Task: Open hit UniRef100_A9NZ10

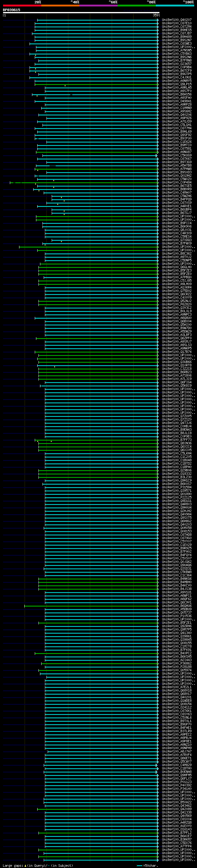Action: [177, 745]
